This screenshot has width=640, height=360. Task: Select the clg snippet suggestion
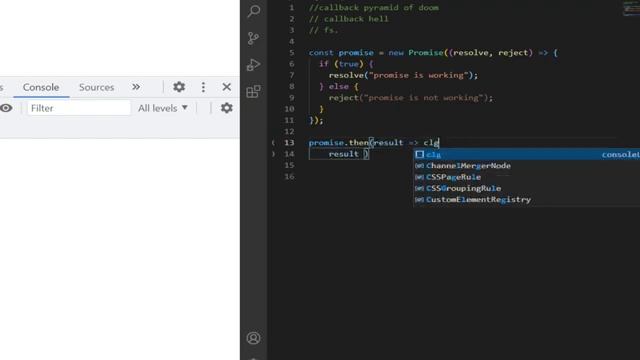coord(527,154)
